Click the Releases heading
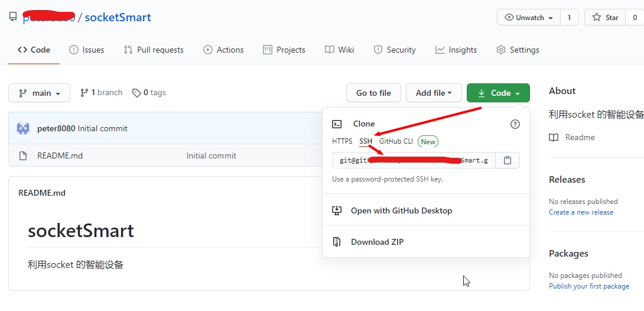This screenshot has height=311, width=644. click(567, 180)
